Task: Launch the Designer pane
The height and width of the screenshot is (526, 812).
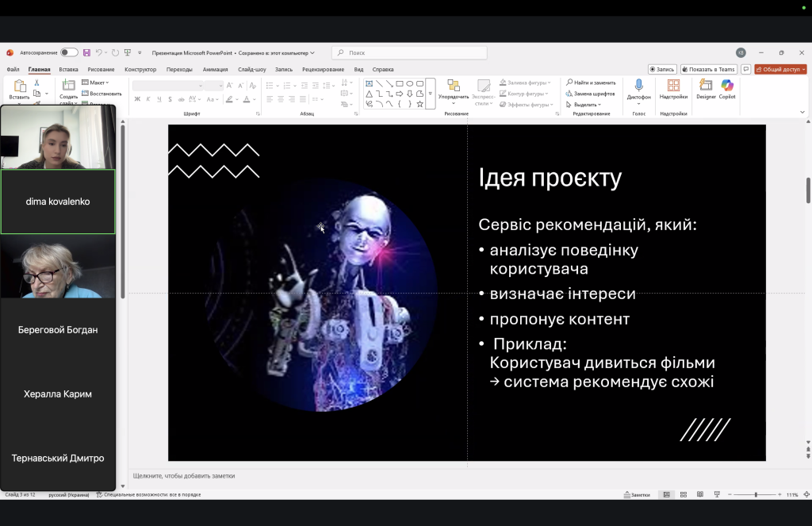Action: tap(705, 89)
